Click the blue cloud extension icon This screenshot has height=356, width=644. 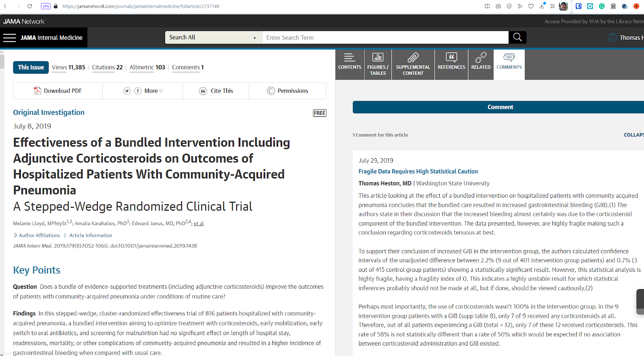click(x=625, y=6)
